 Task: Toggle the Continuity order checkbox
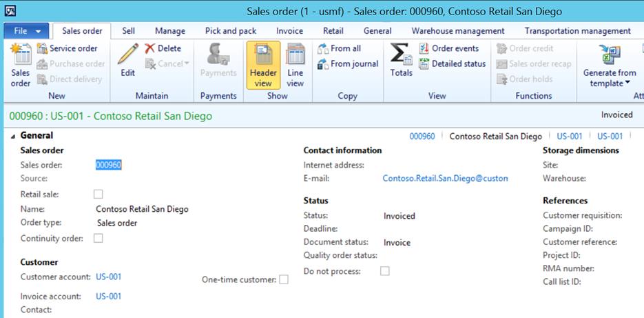click(98, 238)
